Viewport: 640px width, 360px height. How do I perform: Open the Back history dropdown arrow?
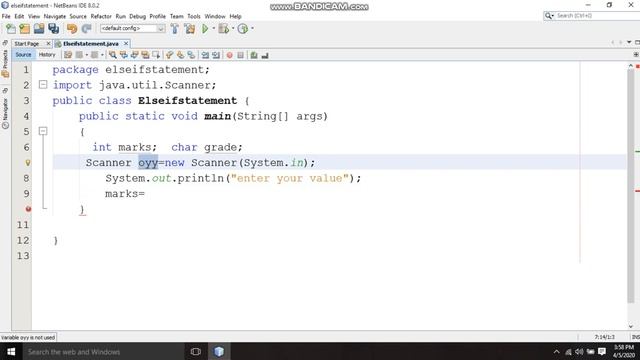tap(87, 55)
